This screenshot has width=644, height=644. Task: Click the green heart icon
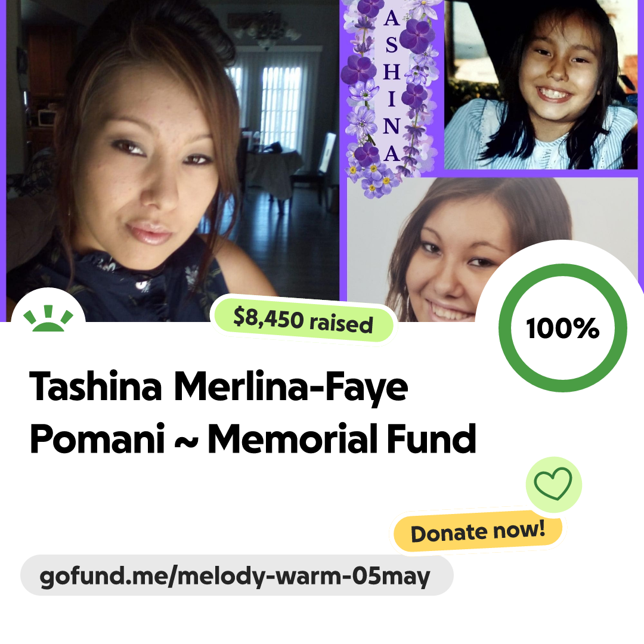[553, 484]
